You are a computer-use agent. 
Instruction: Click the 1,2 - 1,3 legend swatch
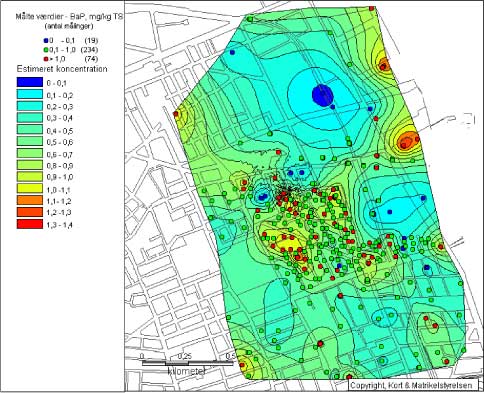(30, 212)
